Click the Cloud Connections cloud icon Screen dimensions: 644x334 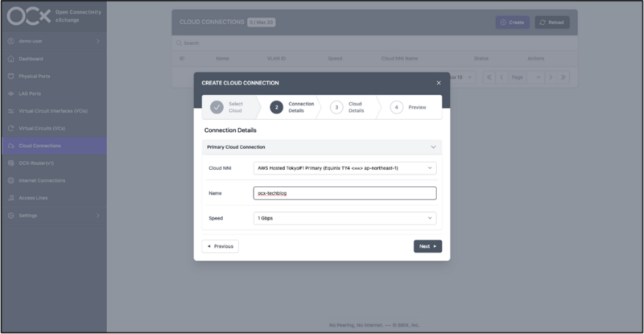pyautogui.click(x=11, y=146)
